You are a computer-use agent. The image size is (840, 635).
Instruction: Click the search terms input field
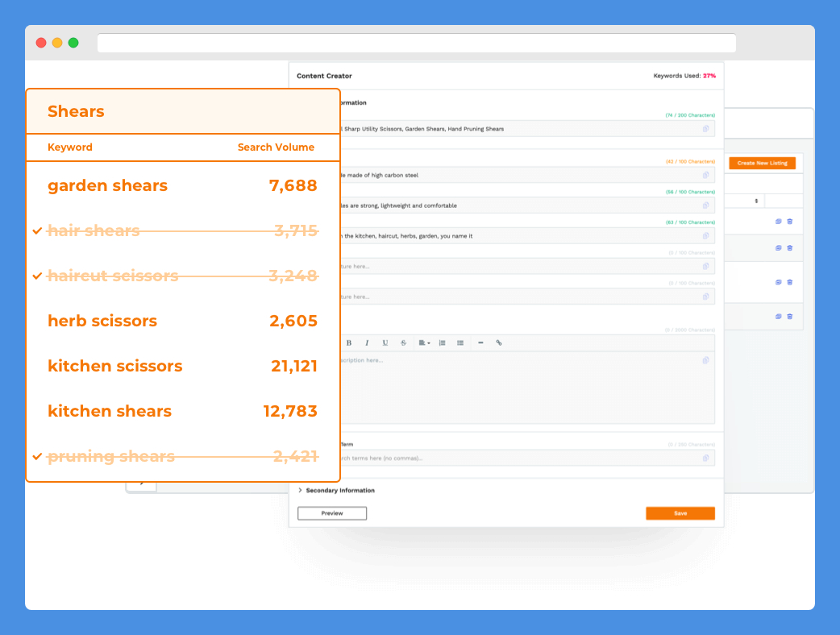(527, 459)
